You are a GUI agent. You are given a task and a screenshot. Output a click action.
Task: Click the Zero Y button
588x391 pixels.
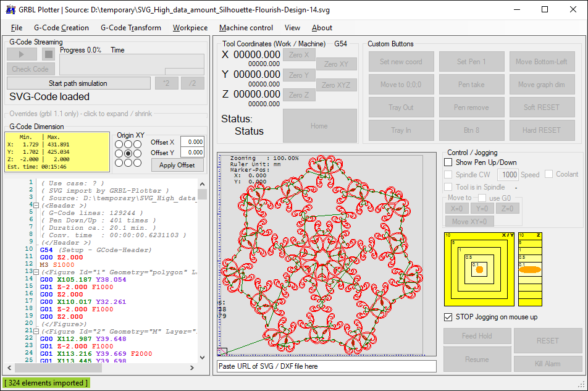(x=299, y=75)
